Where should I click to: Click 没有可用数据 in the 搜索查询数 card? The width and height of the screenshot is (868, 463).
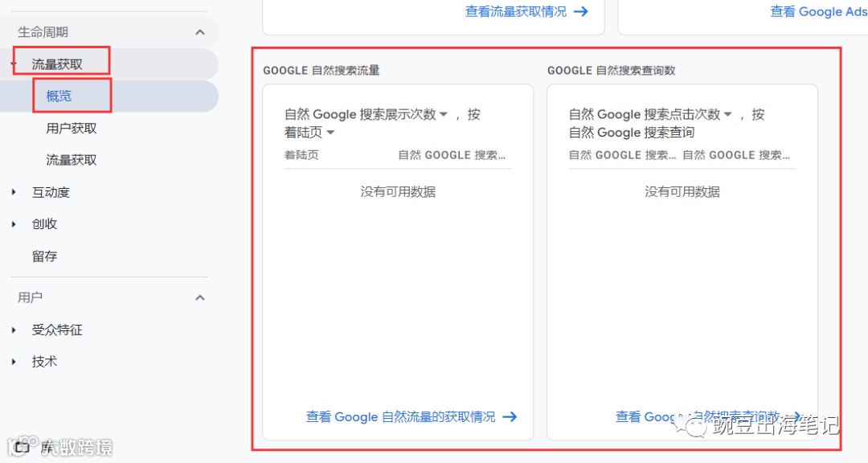(682, 192)
